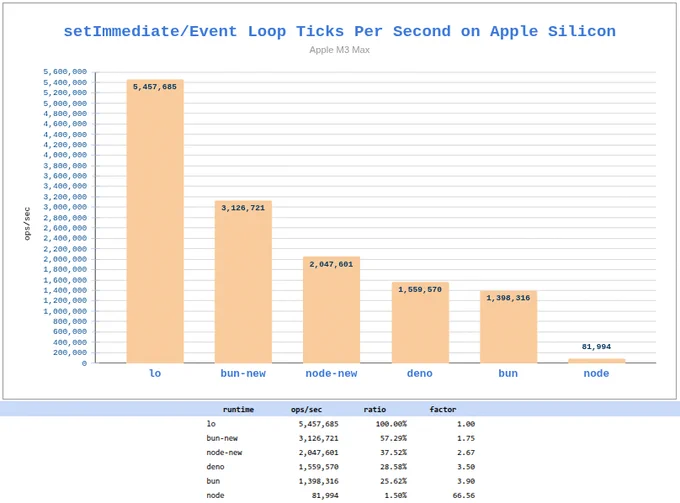
Task: Click the node-new x-axis label
Action: [331, 373]
